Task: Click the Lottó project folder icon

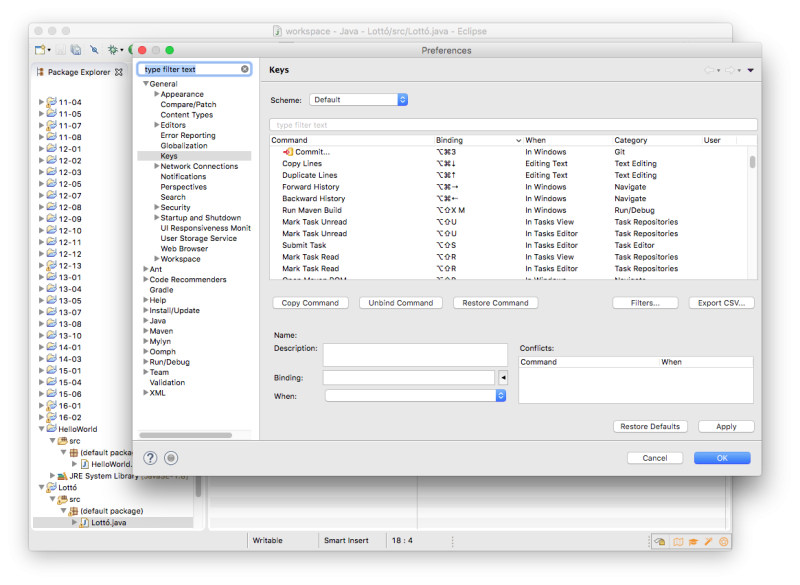Action: (x=52, y=488)
